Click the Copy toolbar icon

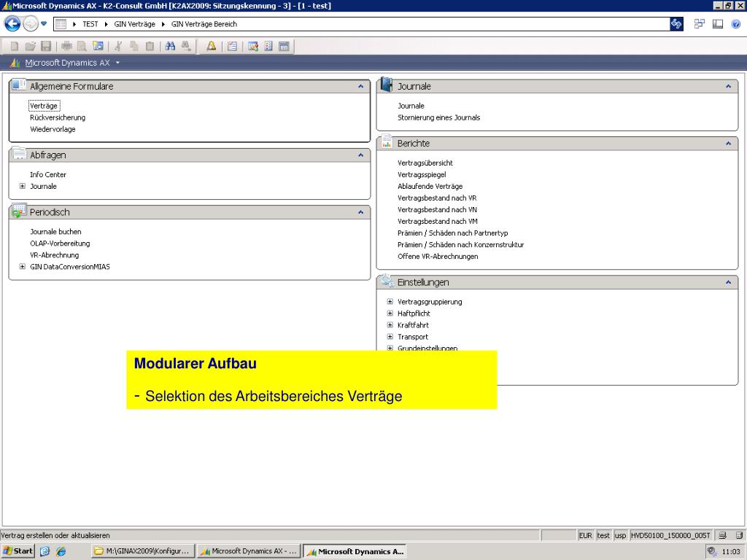(134, 46)
